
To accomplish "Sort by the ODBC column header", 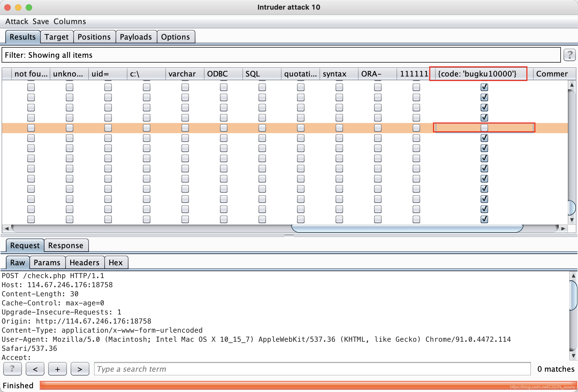I will (x=223, y=74).
